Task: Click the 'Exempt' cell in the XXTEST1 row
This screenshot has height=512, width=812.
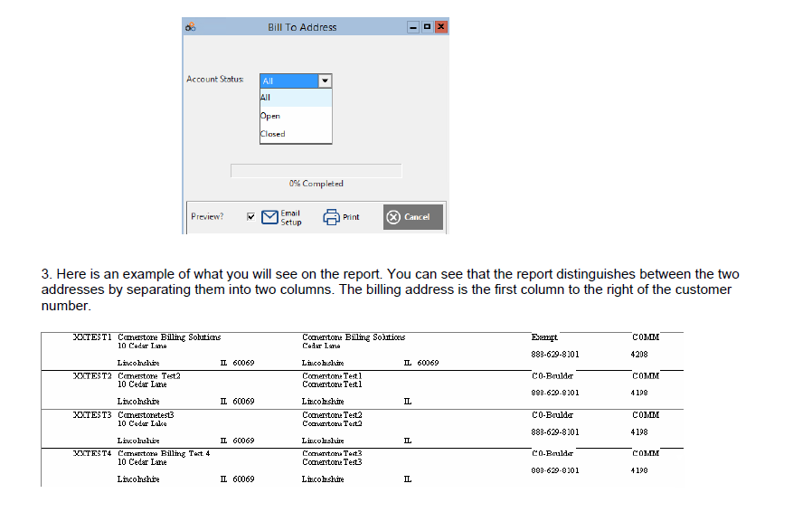Action: (x=544, y=337)
